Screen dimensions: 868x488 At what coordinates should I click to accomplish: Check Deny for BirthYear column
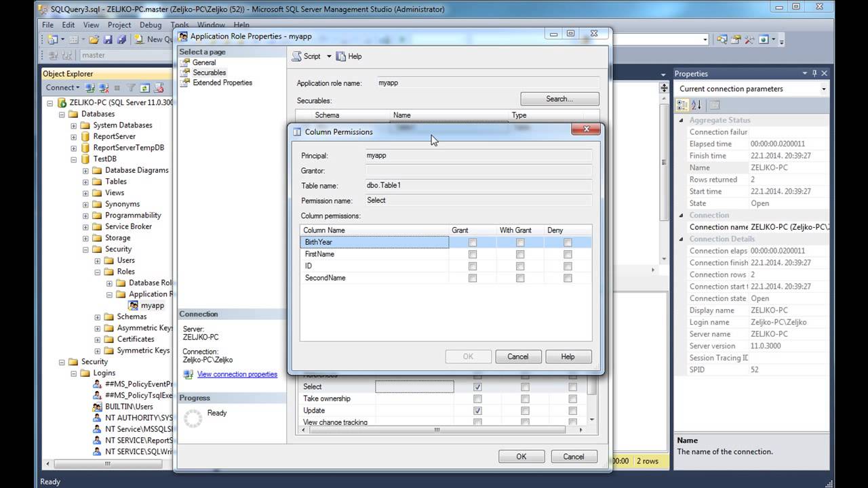point(568,243)
